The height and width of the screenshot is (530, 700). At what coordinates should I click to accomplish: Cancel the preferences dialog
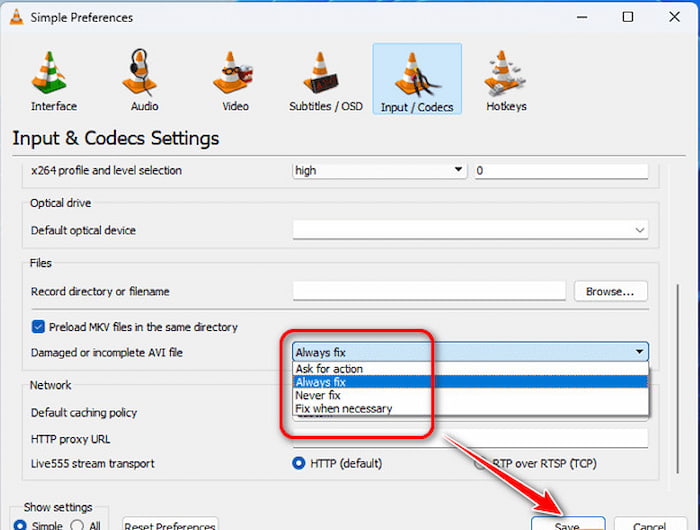pyautogui.click(x=650, y=524)
